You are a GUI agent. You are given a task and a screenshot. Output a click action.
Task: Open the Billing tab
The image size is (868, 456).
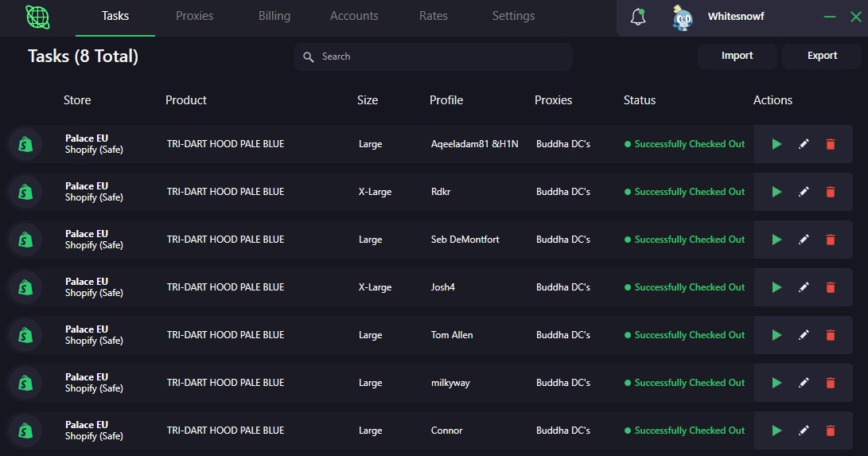[x=274, y=16]
